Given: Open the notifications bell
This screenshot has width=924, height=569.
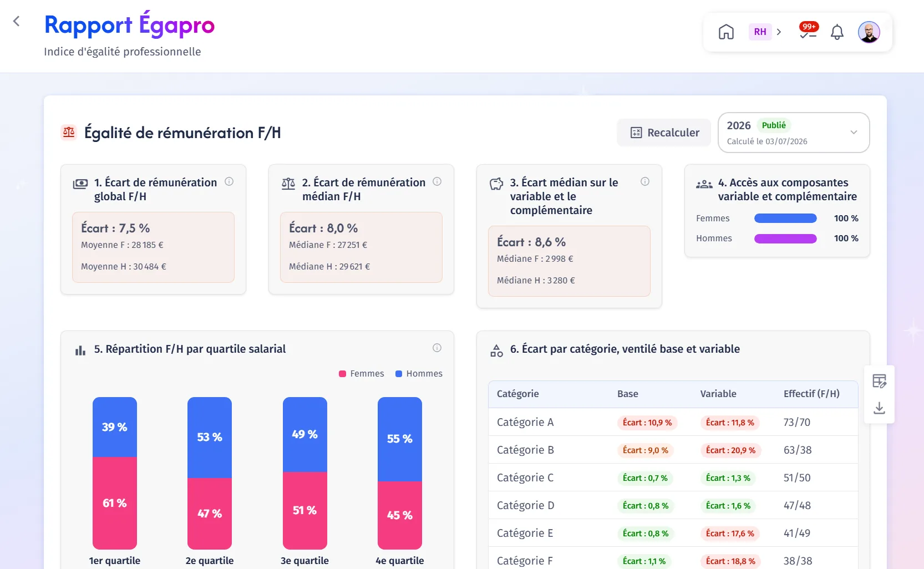Looking at the screenshot, I should click(x=837, y=32).
